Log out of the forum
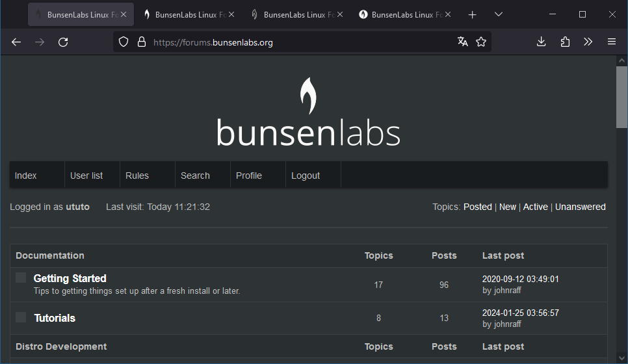 305,175
